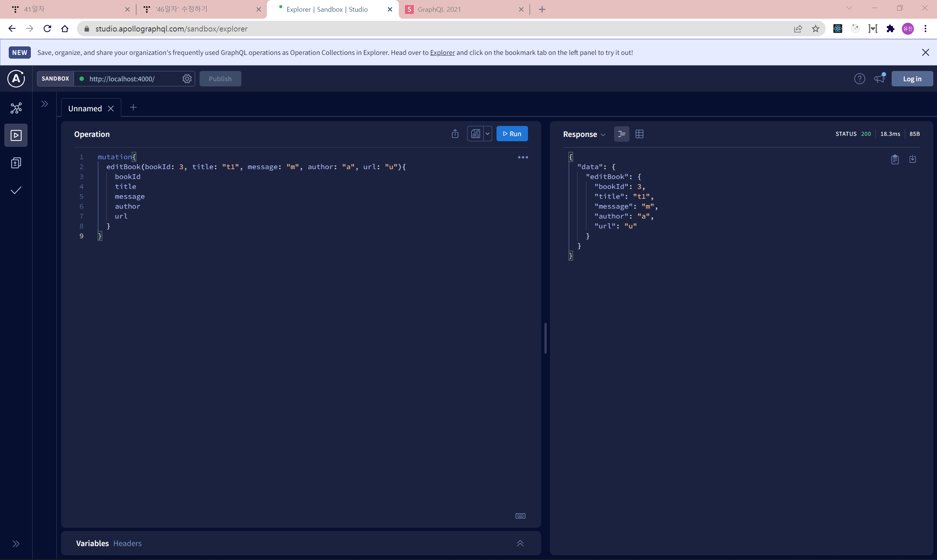Switch to the Headers tab
Screen dimensions: 937x560
127,543
